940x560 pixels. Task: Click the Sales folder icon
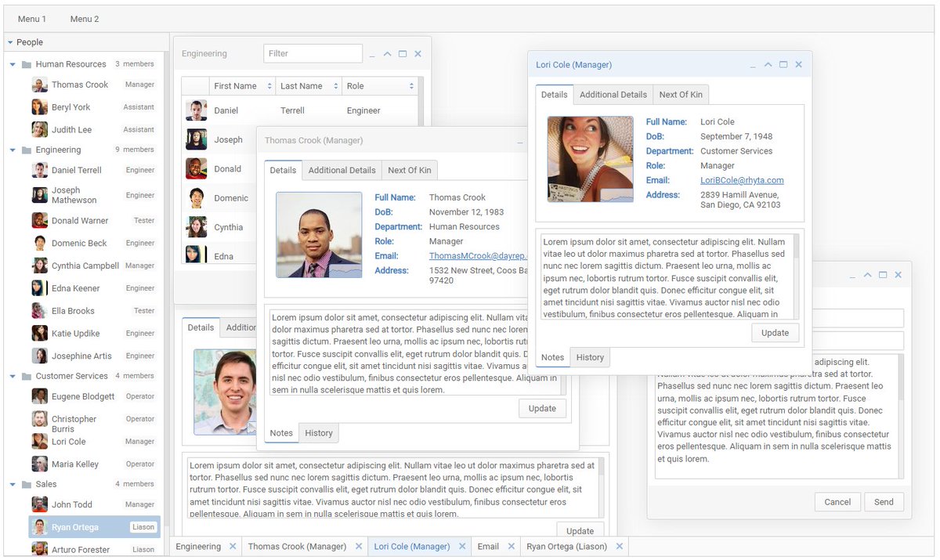click(27, 484)
